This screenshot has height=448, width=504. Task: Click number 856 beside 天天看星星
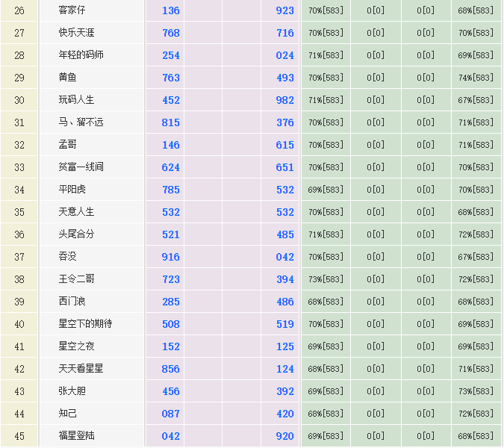coord(171,369)
